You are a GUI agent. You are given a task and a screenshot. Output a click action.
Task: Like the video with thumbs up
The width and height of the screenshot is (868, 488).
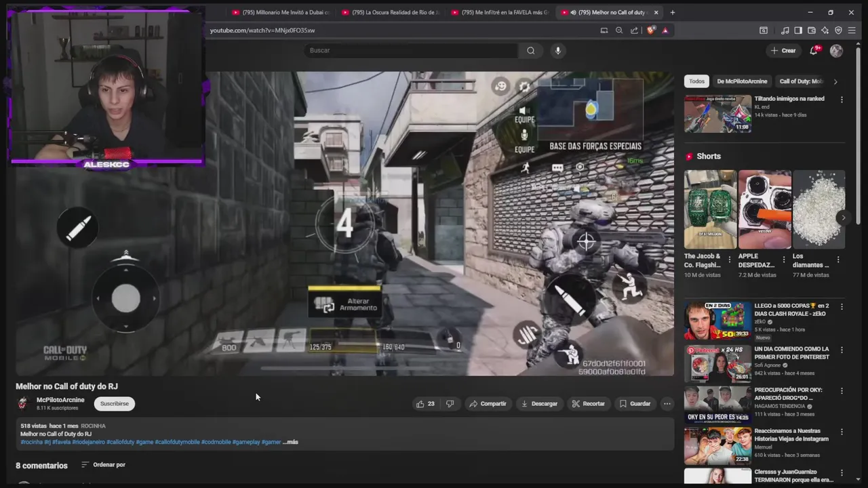(425, 404)
